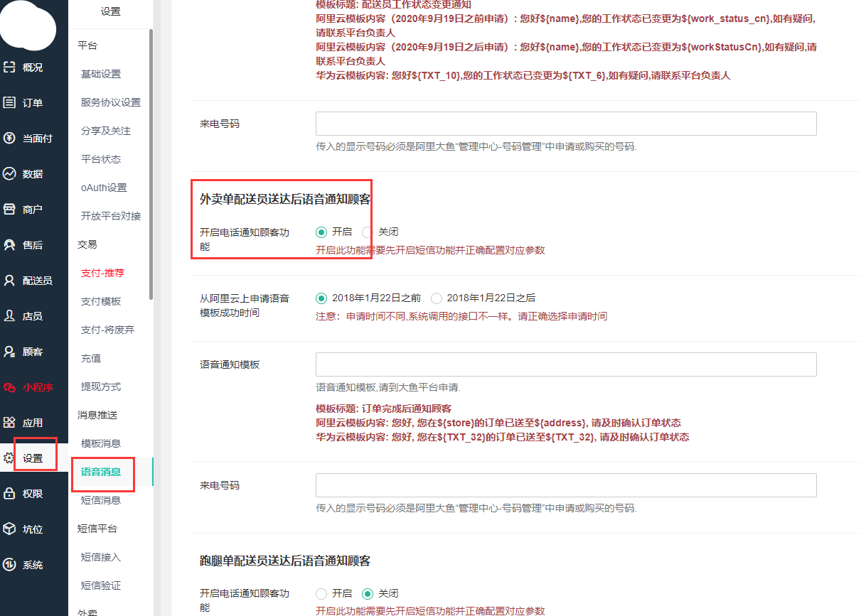861x616 pixels.
Task: Click 外卖单配送员送达后语音通知顾客 heading
Action: pyautogui.click(x=285, y=199)
